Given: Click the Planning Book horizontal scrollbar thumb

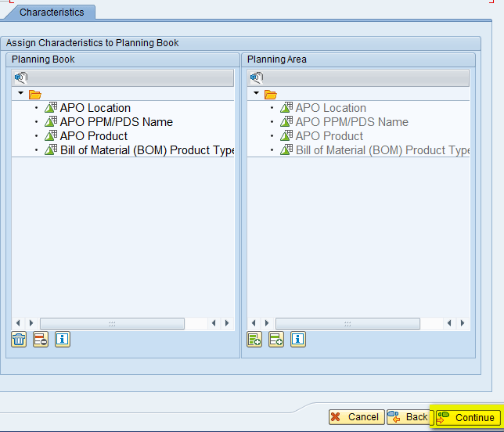Looking at the screenshot, I should (x=112, y=323).
